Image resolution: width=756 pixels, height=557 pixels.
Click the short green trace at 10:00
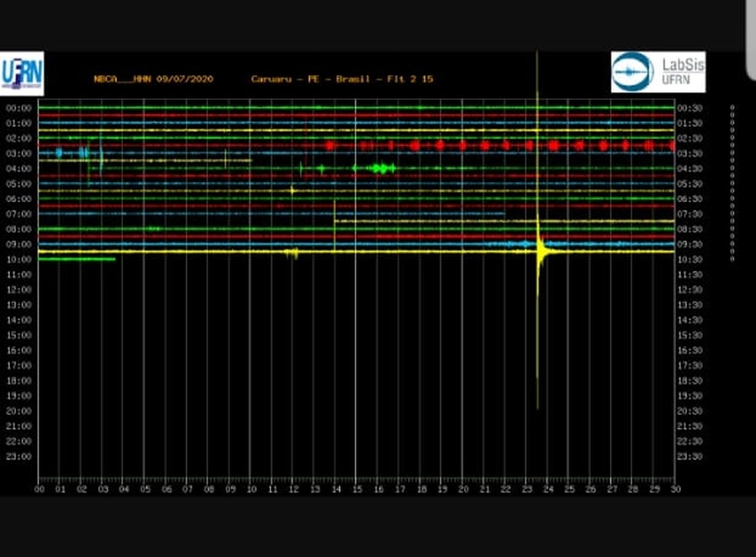coord(76,259)
